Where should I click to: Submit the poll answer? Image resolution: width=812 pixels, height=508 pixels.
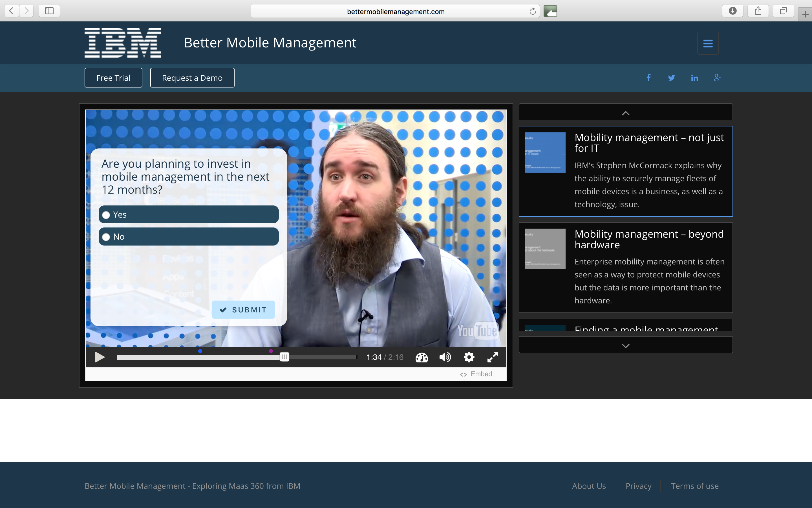[243, 309]
